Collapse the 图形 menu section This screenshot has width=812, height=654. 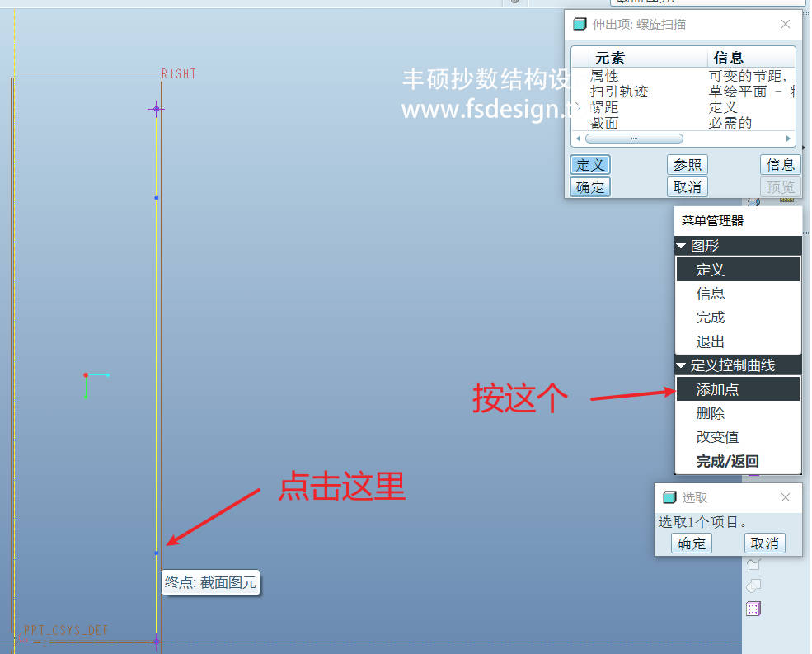coord(682,246)
